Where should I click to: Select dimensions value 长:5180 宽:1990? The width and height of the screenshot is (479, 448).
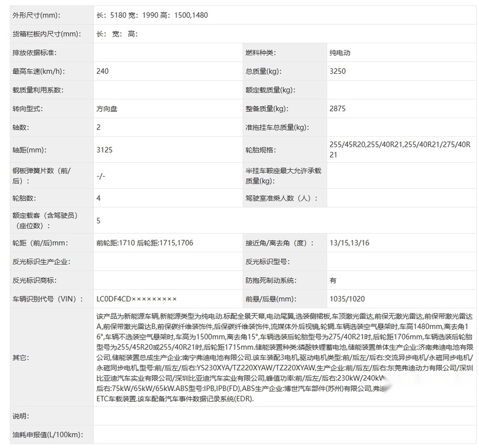point(128,15)
